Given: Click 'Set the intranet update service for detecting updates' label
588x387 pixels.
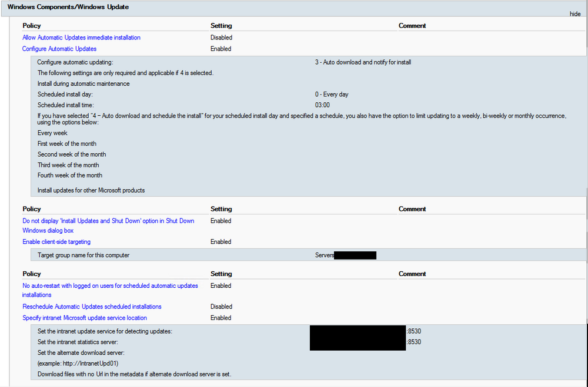Looking at the screenshot, I should click(x=105, y=331).
